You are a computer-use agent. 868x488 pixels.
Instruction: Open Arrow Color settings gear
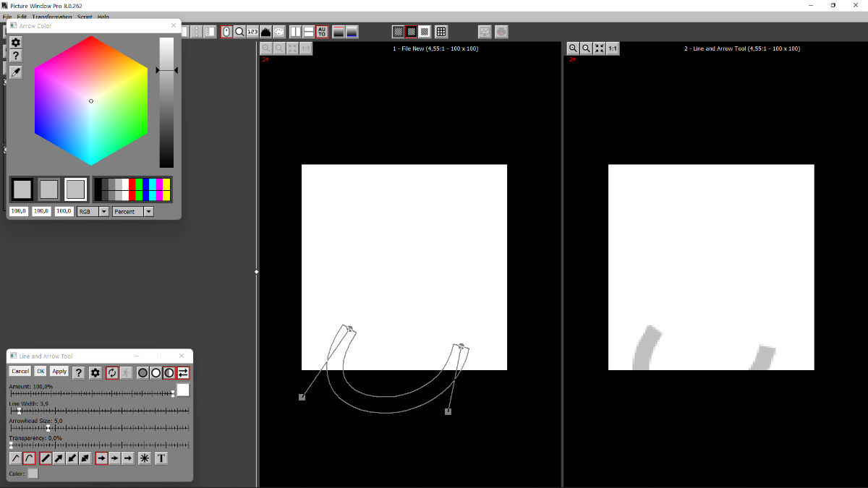click(x=16, y=43)
